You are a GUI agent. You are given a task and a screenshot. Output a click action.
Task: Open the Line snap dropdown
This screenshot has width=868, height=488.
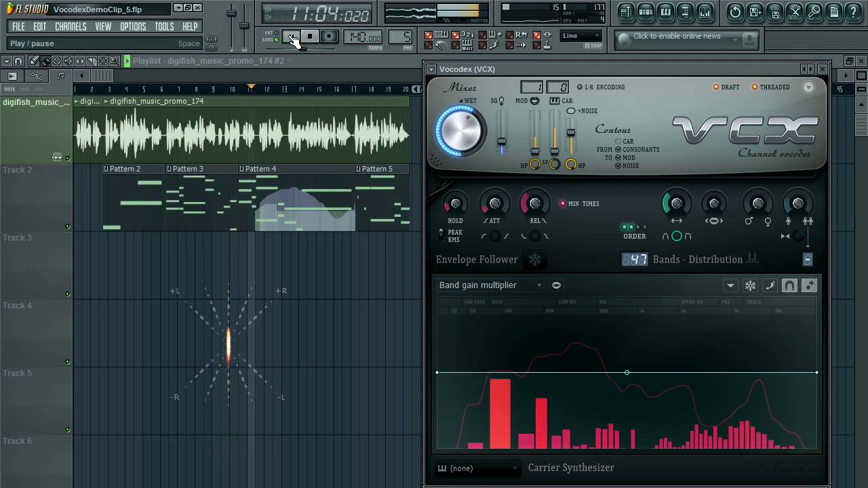pyautogui.click(x=581, y=36)
